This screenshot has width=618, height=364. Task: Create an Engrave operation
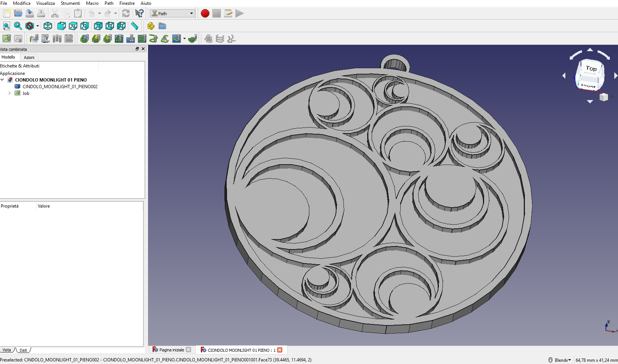point(165,39)
